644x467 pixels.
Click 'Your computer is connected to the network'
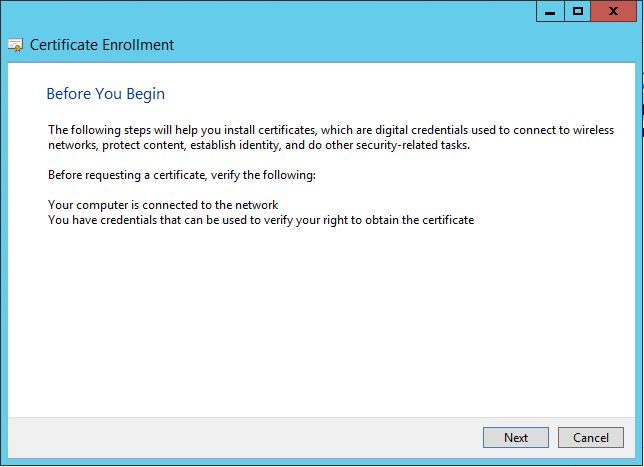(163, 205)
